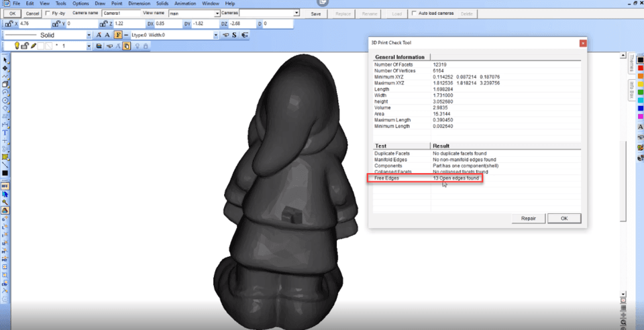Choose the Text tool (T icon)
644x330 pixels.
[x=5, y=133]
